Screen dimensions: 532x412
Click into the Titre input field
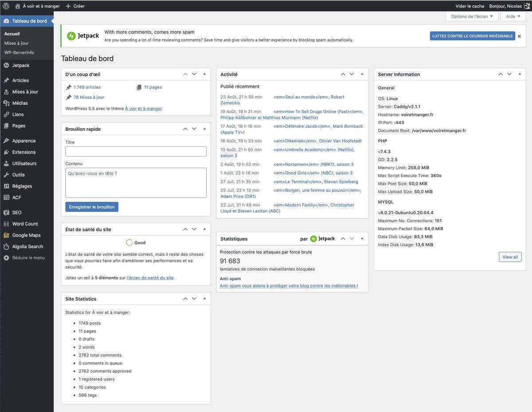pos(136,152)
